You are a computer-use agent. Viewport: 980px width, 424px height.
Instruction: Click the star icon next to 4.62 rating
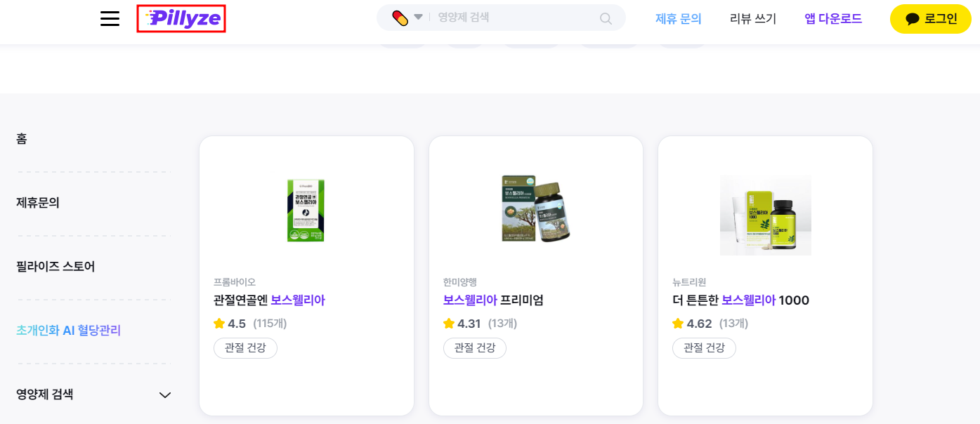tap(678, 324)
